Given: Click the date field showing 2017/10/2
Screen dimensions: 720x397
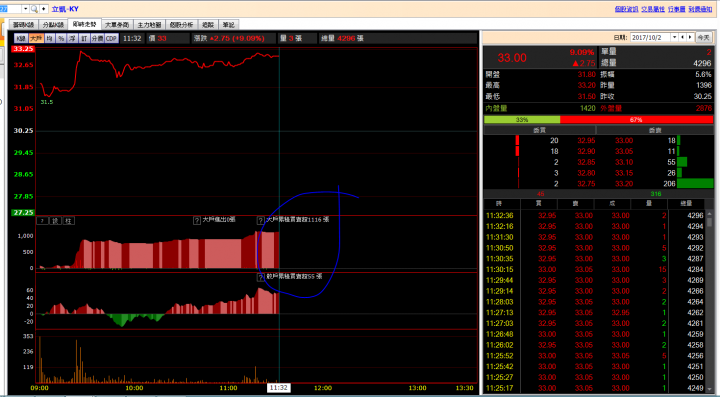Looking at the screenshot, I should click(x=650, y=38).
